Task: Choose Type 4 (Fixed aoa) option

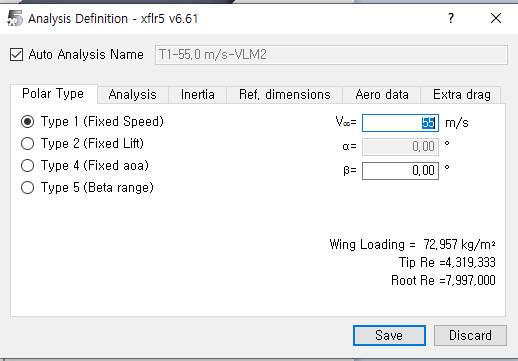Action: pyautogui.click(x=27, y=166)
